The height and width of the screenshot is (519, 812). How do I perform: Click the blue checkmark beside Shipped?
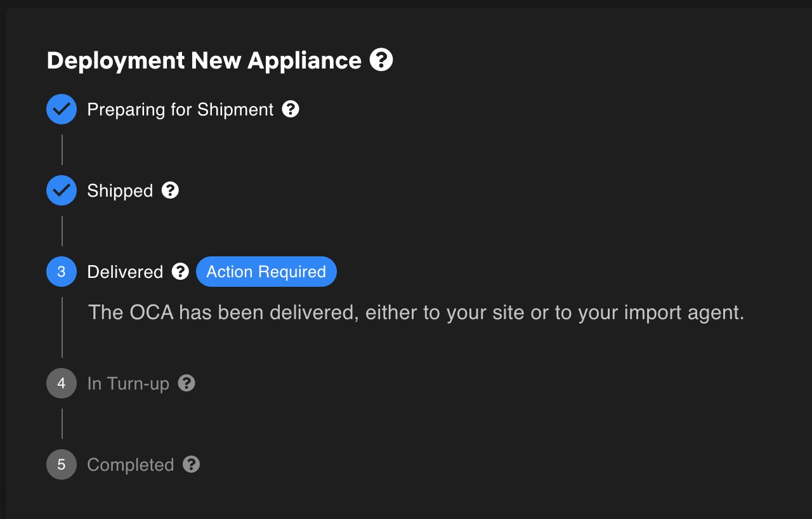pyautogui.click(x=62, y=190)
